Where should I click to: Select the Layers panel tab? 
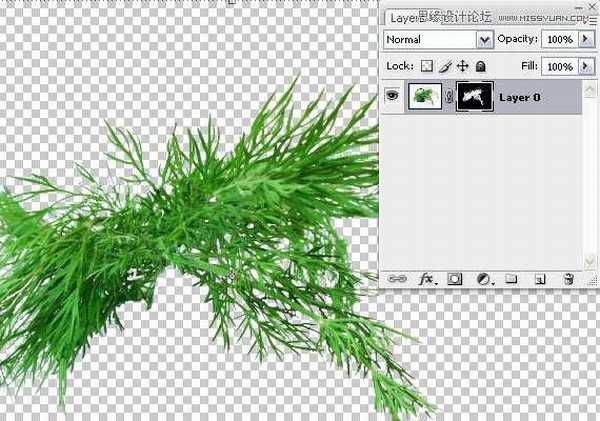tap(402, 17)
